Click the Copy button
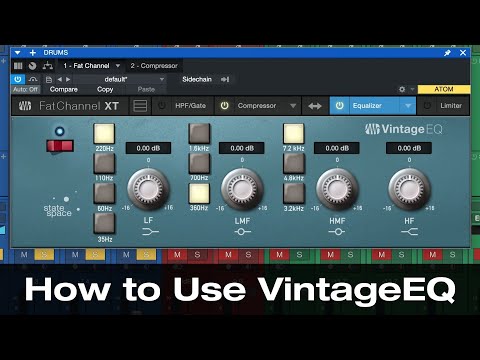The width and height of the screenshot is (480, 360). pos(105,89)
